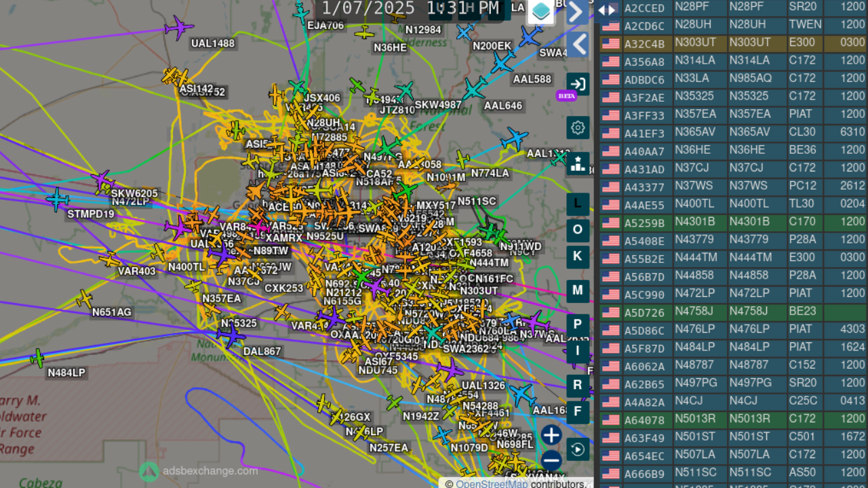The image size is (868, 488).
Task: Click the login arrow icon button
Action: pyautogui.click(x=578, y=84)
